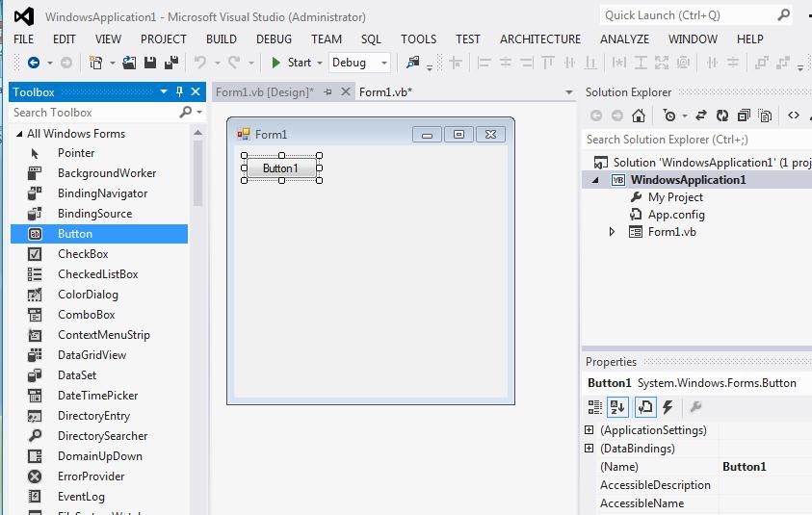
Task: Select Button1 on the form designer
Action: point(281,168)
